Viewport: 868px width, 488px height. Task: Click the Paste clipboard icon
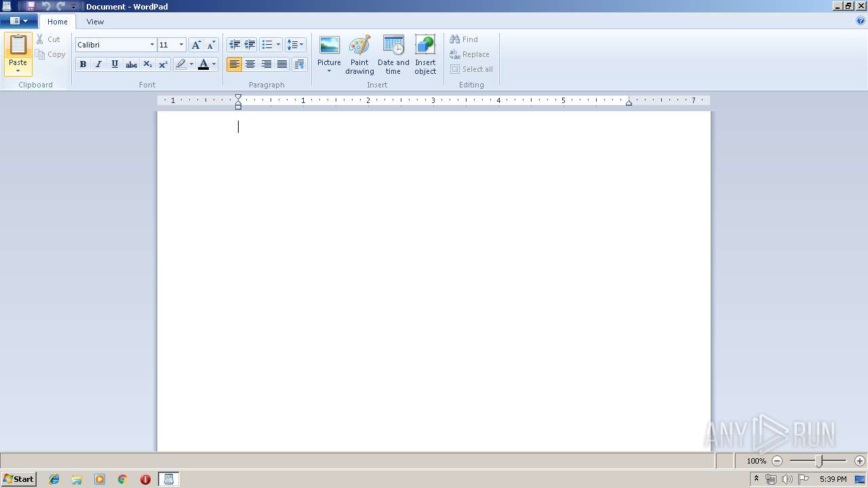18,45
